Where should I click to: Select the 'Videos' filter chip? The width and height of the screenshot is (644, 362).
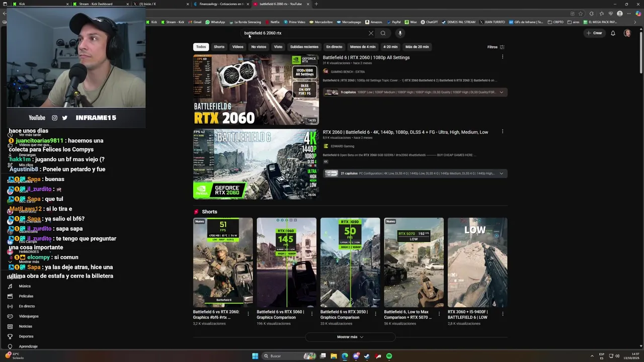[237, 47]
